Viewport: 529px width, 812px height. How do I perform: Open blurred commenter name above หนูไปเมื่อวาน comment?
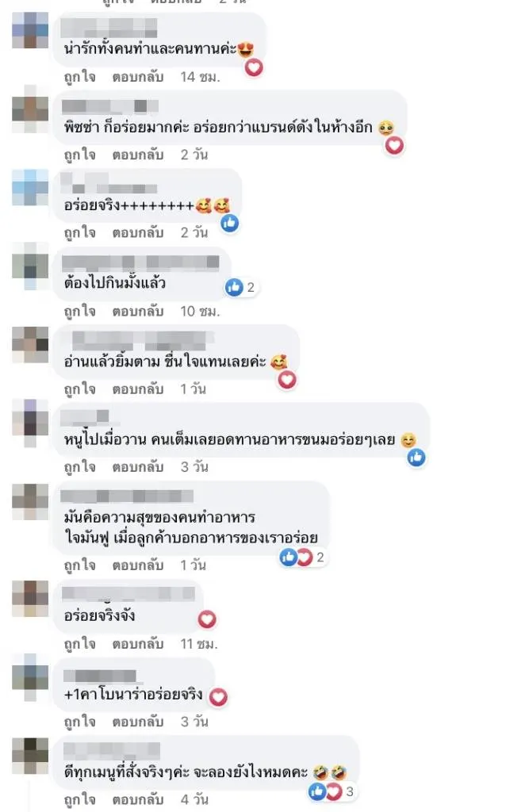(x=85, y=416)
